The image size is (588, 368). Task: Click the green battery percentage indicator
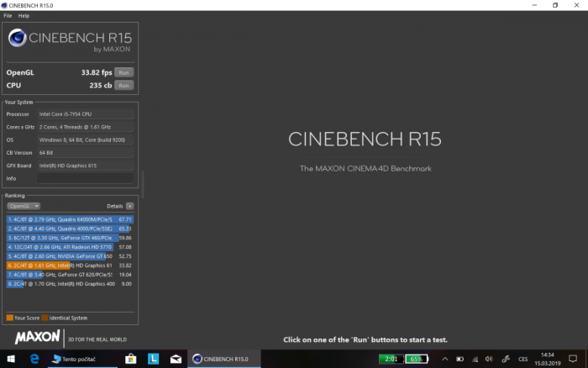click(x=417, y=359)
